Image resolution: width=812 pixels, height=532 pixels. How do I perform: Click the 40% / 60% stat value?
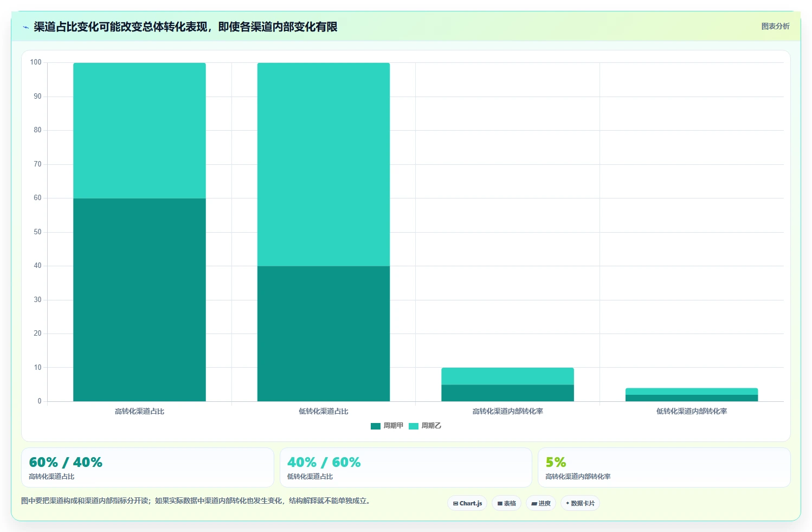click(324, 463)
